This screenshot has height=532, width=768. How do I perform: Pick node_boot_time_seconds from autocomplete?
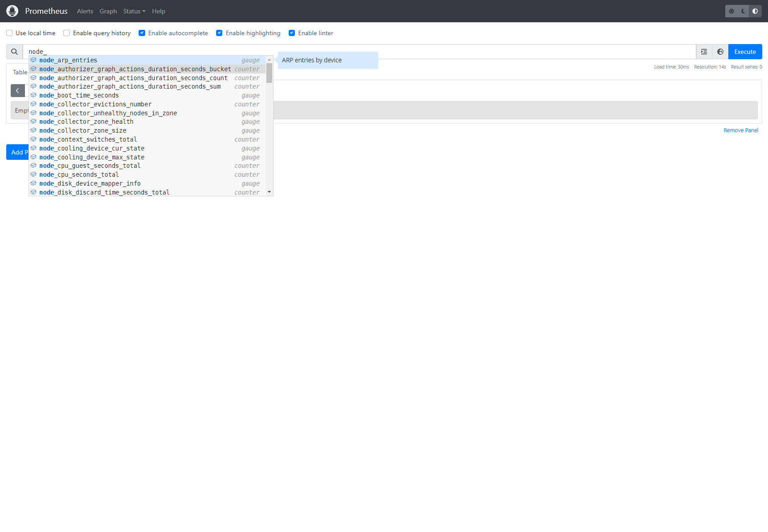click(147, 95)
